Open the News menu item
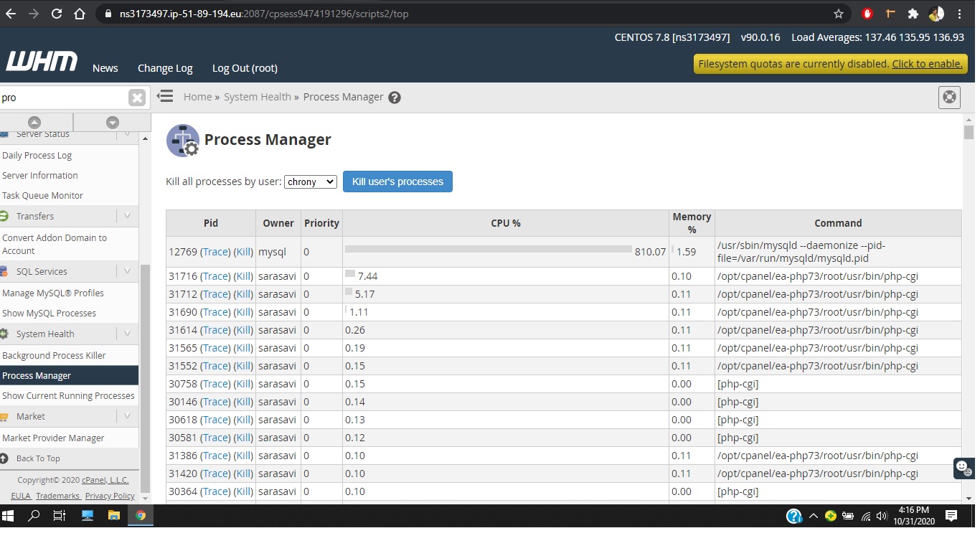 coord(105,68)
